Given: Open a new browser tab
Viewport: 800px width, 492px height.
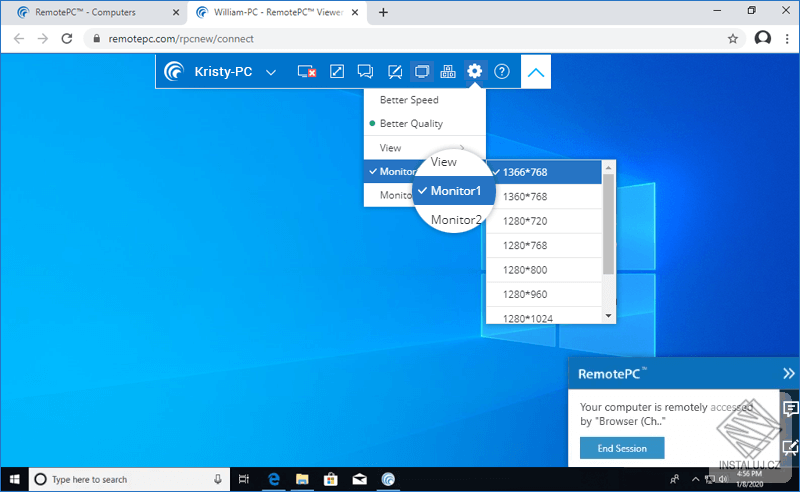Looking at the screenshot, I should (x=383, y=12).
